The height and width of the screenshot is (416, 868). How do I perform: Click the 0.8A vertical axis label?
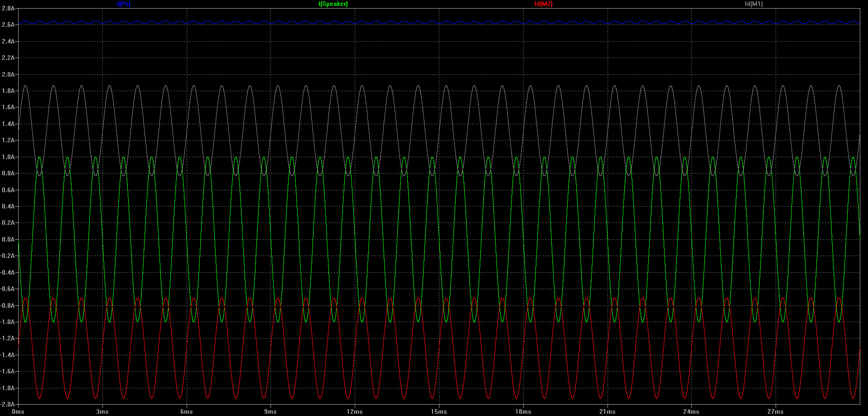pyautogui.click(x=8, y=173)
